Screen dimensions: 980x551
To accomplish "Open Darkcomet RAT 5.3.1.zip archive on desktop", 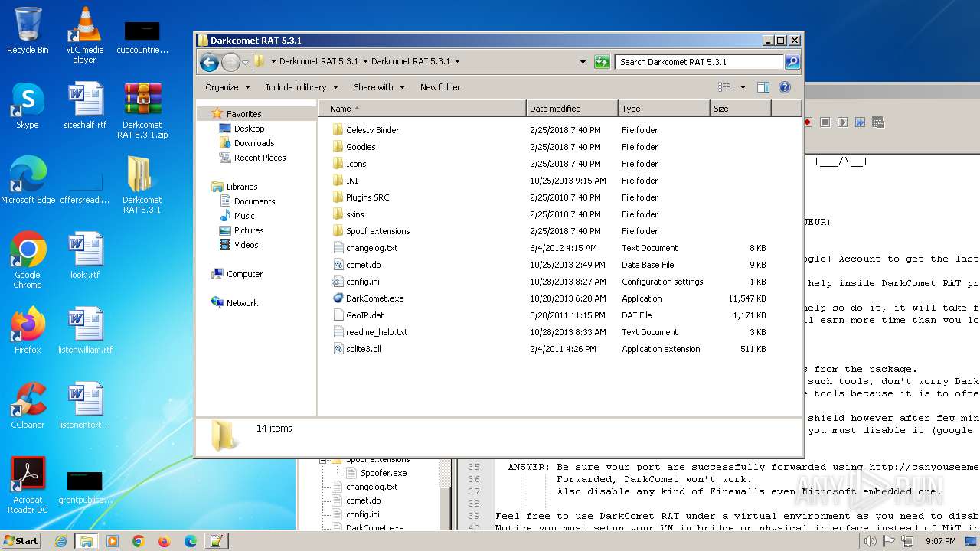I will (x=142, y=110).
